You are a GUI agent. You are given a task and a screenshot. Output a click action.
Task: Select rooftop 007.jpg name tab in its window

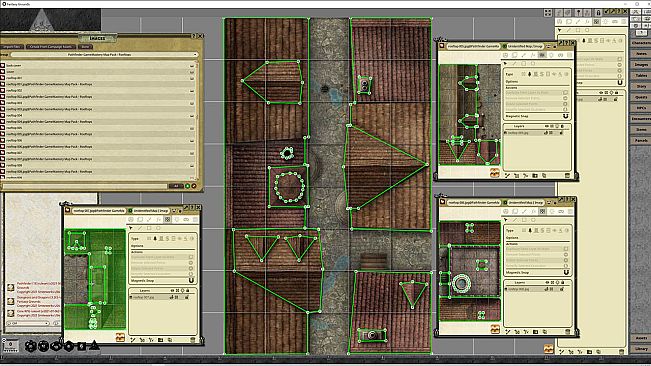99,211
